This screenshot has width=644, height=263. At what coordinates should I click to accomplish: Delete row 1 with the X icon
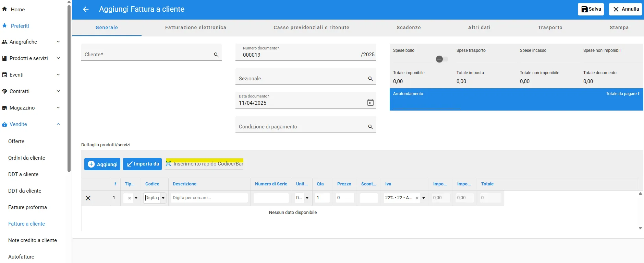(88, 198)
